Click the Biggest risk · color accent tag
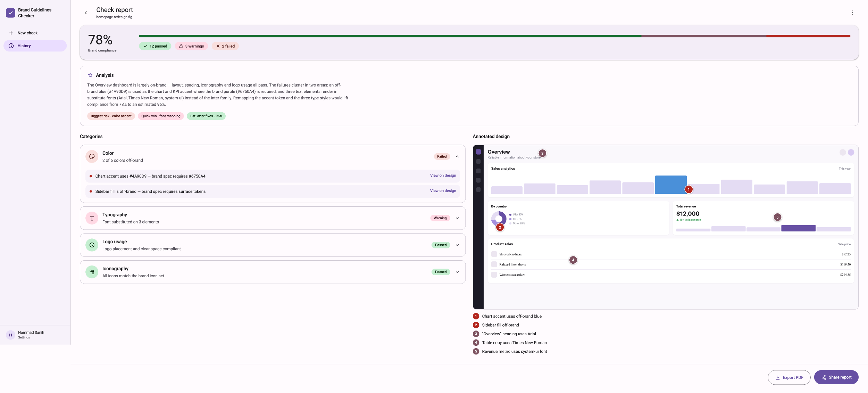This screenshot has width=868, height=393. (x=111, y=116)
